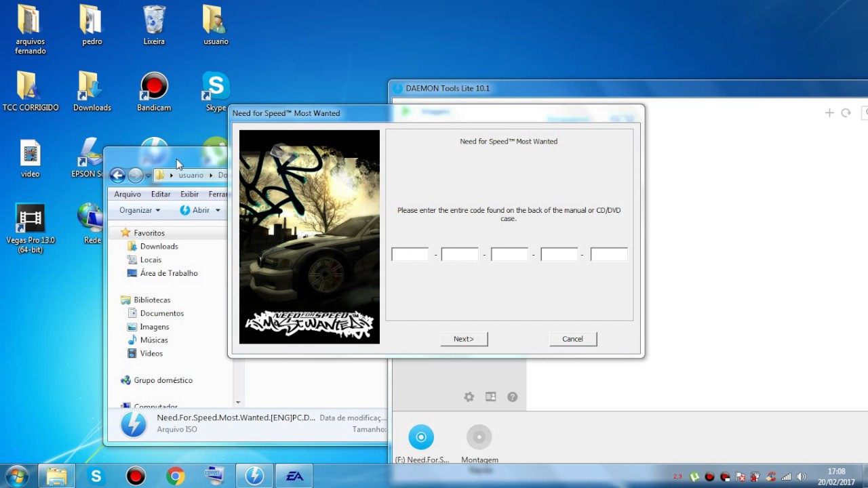The height and width of the screenshot is (488, 868).
Task: Select the usuario folder on desktop
Action: pos(216,25)
